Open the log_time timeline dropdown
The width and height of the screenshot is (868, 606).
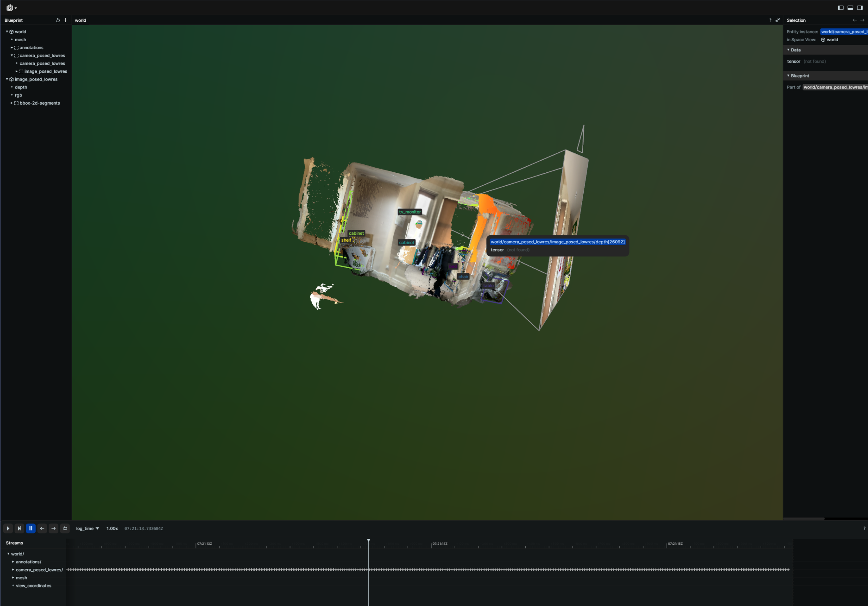[87, 528]
